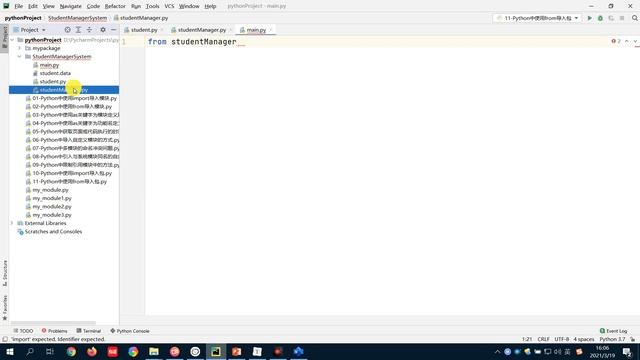This screenshot has width=640, height=360.
Task: Open the Problems tool window
Action: (x=54, y=331)
